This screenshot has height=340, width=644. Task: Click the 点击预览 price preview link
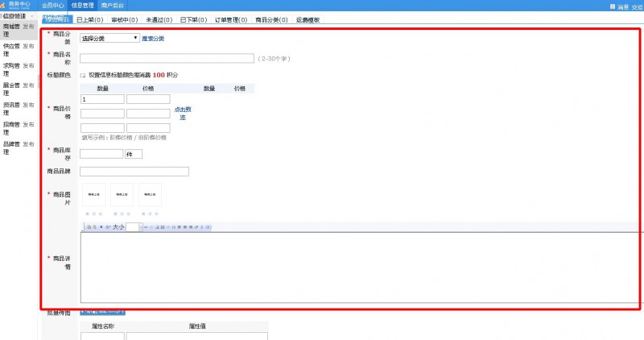coord(182,113)
